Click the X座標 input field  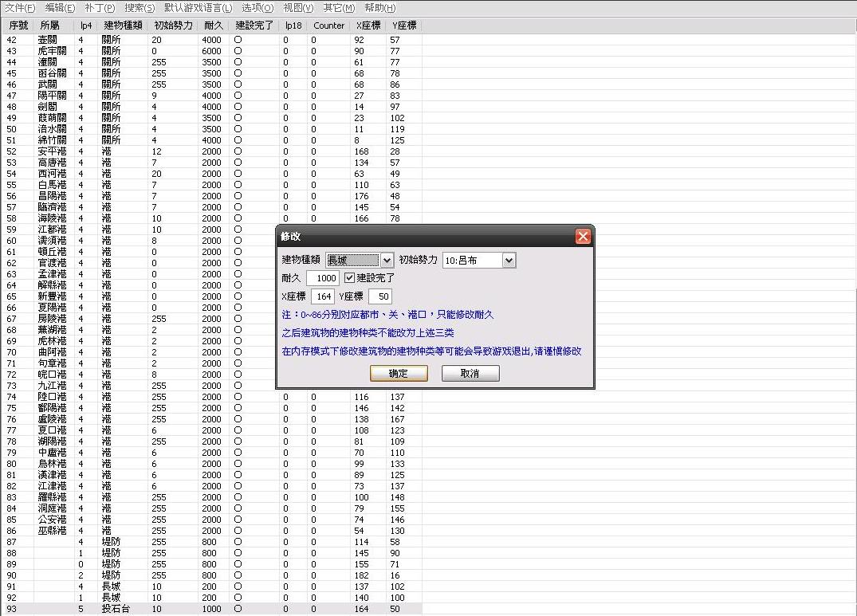(x=322, y=296)
